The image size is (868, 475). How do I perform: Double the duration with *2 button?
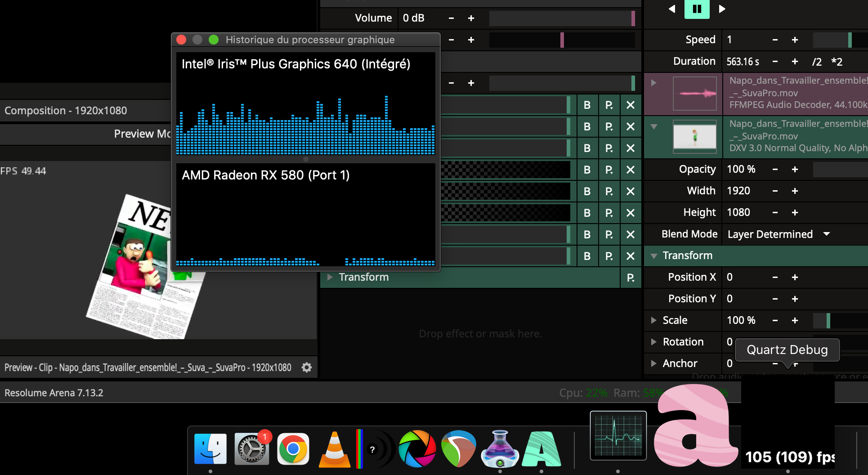click(837, 62)
